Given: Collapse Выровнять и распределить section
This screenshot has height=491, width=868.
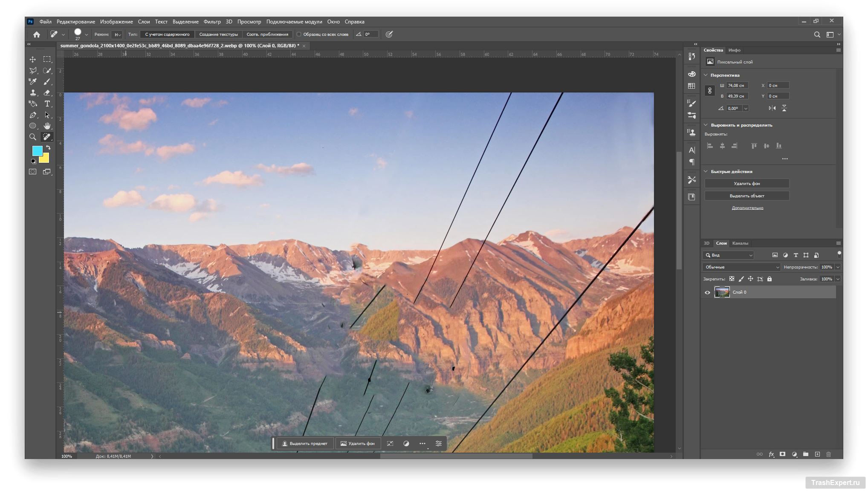Looking at the screenshot, I should (x=706, y=125).
